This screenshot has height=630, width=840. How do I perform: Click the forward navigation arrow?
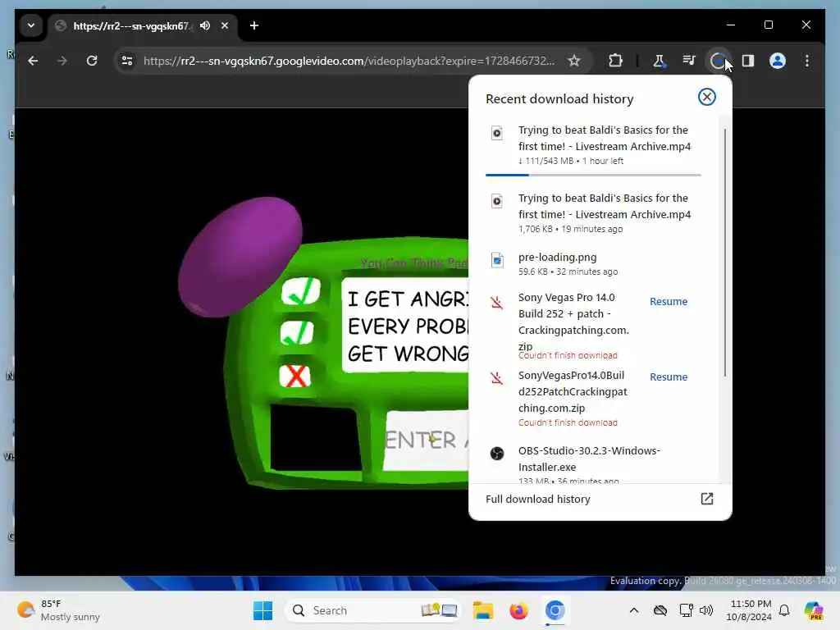point(62,61)
